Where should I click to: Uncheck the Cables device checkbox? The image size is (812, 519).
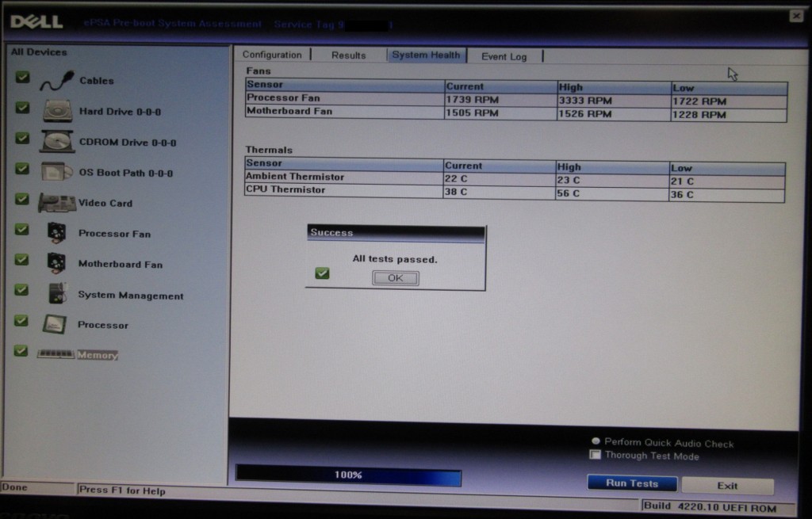point(22,78)
